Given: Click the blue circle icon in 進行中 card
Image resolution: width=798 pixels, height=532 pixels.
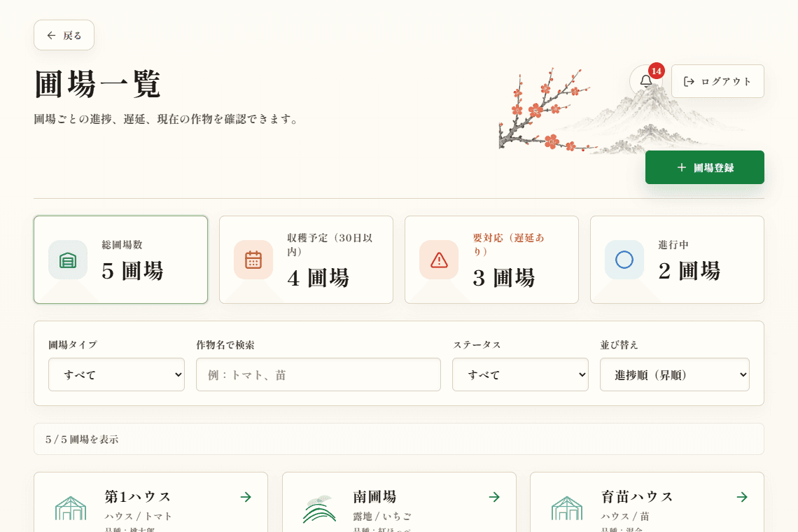Looking at the screenshot, I should pyautogui.click(x=624, y=260).
